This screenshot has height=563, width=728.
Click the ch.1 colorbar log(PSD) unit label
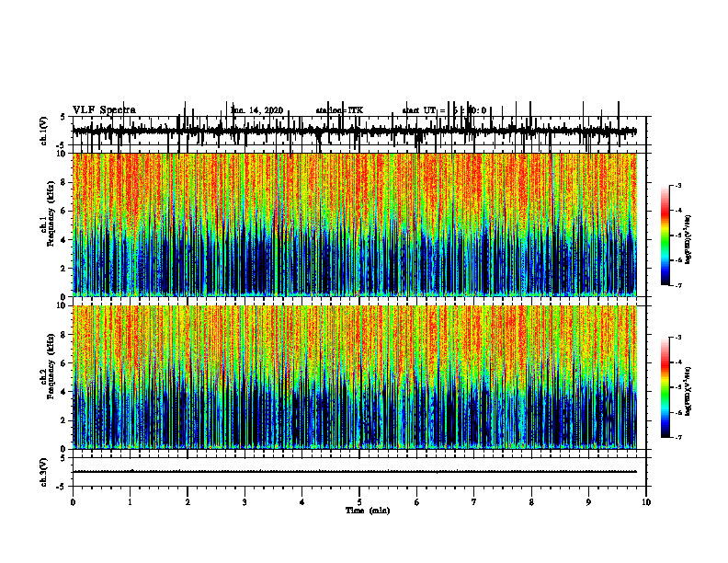[688, 240]
